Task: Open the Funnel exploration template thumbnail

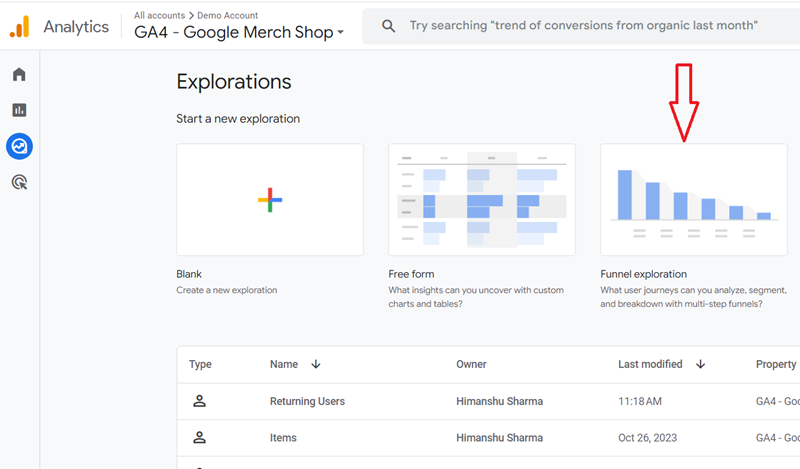Action: pyautogui.click(x=693, y=200)
